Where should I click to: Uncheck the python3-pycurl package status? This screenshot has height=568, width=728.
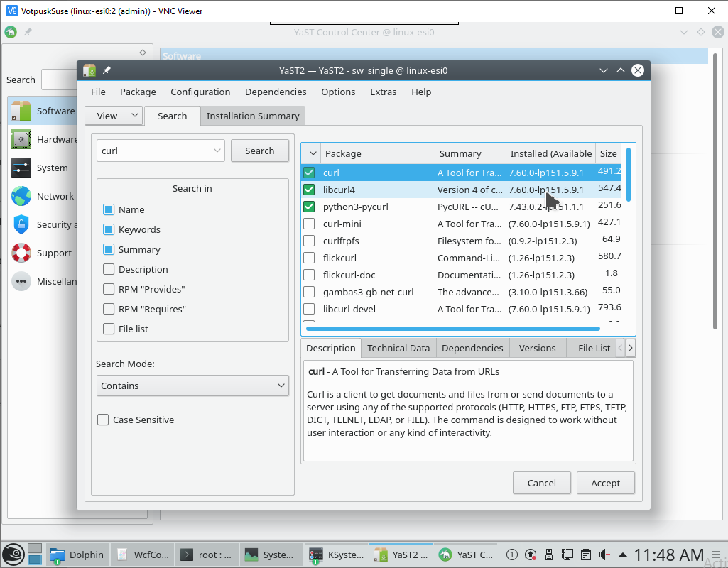(309, 207)
